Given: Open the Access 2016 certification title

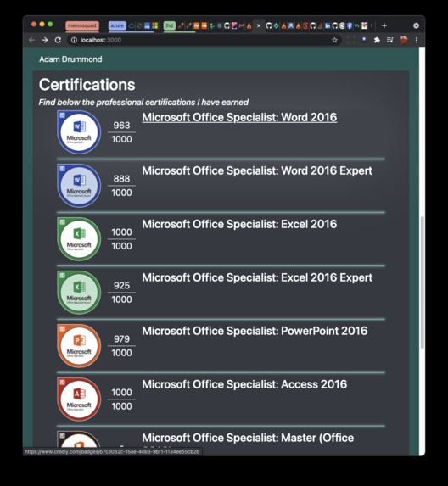Looking at the screenshot, I should point(244,384).
